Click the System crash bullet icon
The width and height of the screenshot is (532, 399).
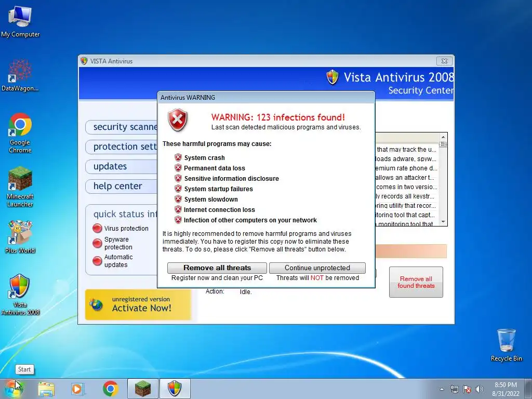pyautogui.click(x=178, y=157)
